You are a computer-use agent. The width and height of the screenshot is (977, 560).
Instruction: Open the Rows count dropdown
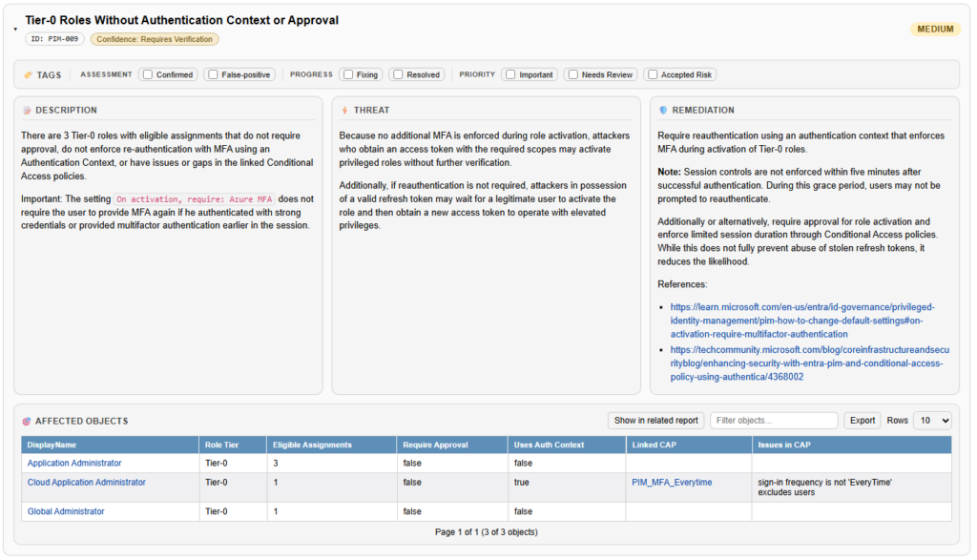[932, 421]
